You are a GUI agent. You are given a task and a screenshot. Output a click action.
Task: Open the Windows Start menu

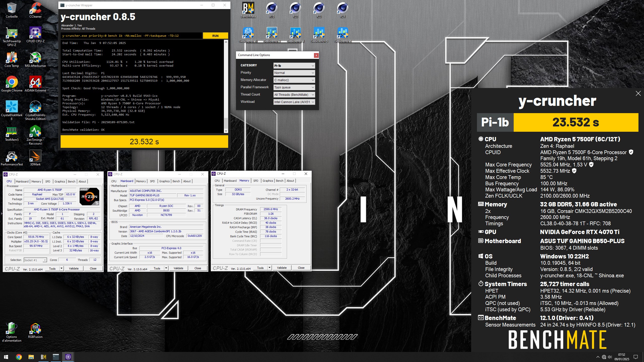6,357
